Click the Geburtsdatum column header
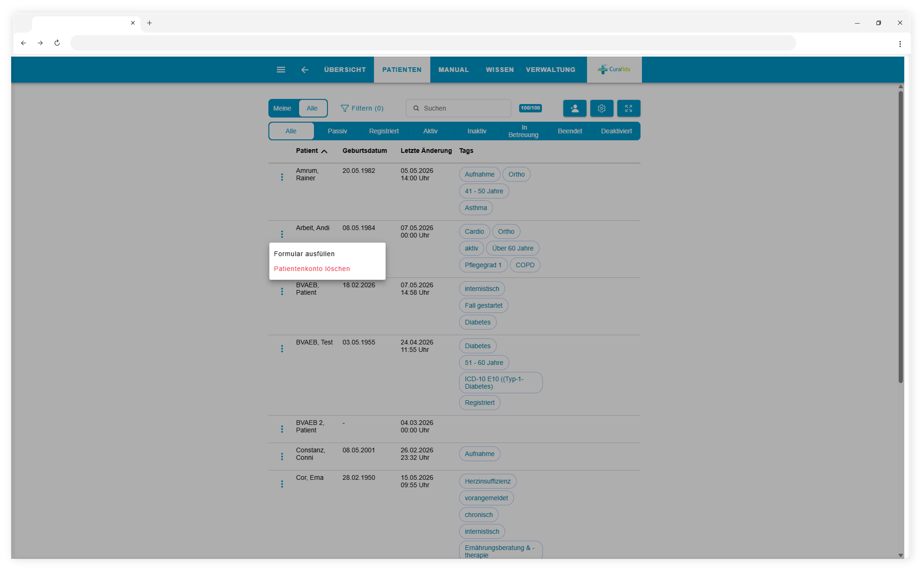Screen dimensions: 924x572 point(365,151)
